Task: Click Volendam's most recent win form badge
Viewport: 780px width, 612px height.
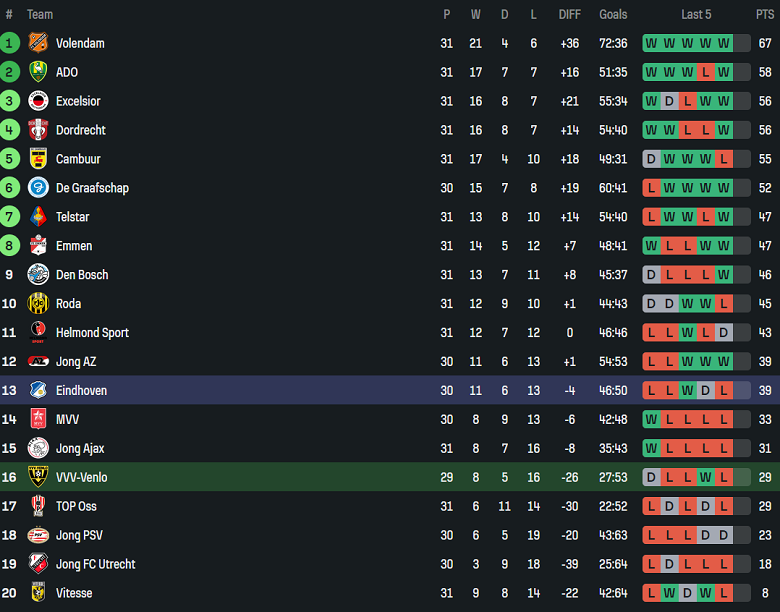Action: (x=724, y=43)
